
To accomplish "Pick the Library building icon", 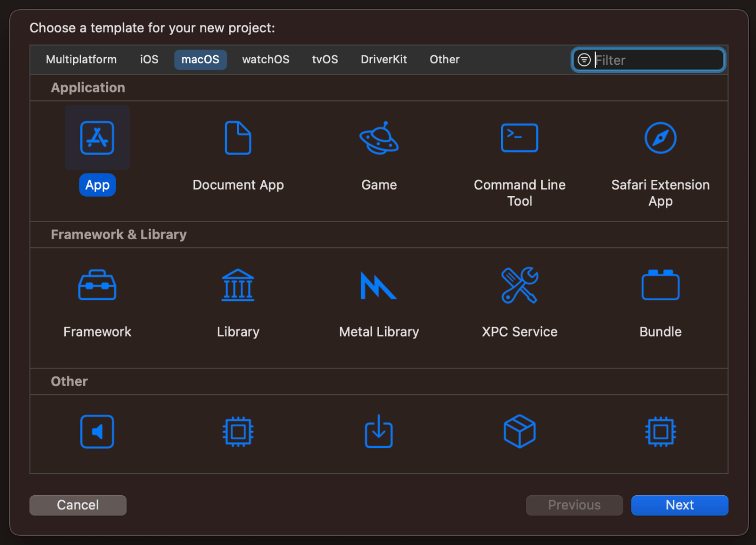I will tap(238, 285).
